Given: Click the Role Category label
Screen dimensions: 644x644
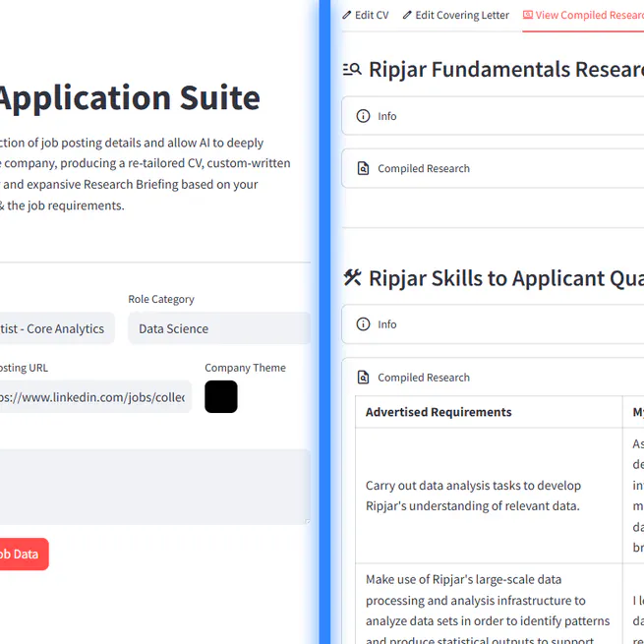Looking at the screenshot, I should pyautogui.click(x=161, y=299).
